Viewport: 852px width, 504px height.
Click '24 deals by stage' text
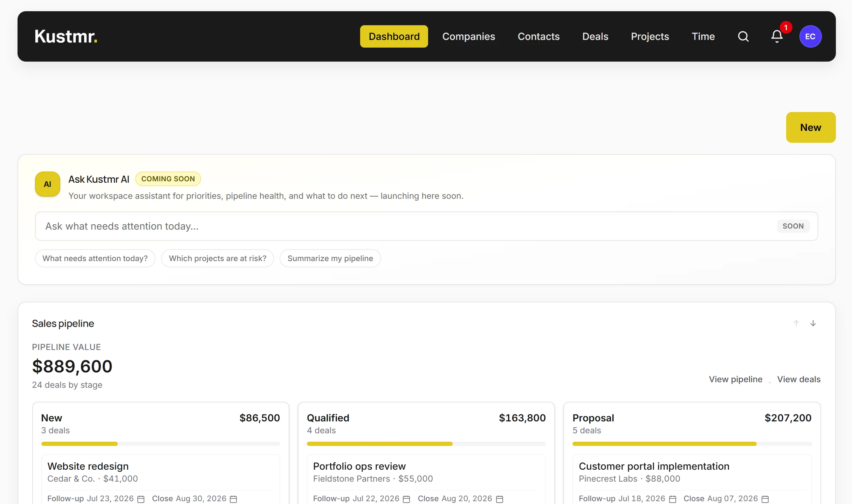point(67,385)
